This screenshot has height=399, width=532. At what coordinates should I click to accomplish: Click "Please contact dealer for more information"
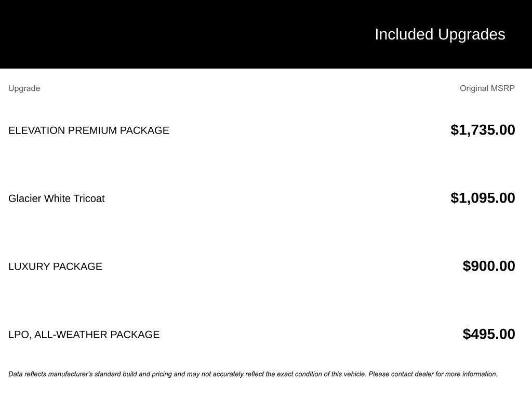[x=433, y=374]
